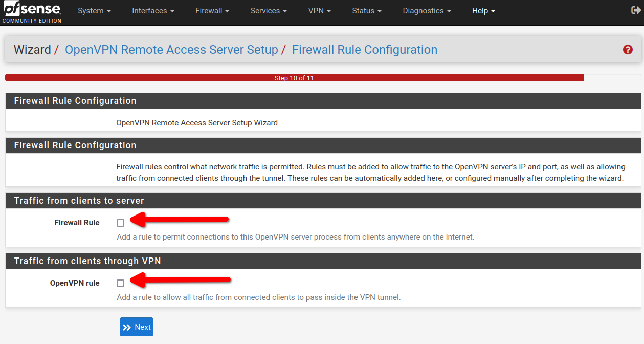Click the red help question mark icon

[x=628, y=50]
